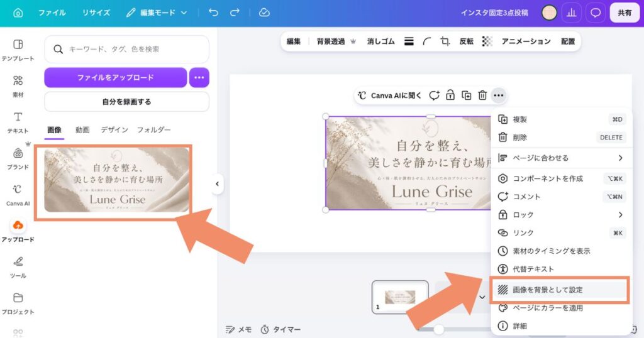Switch to the デザイン tab
The image size is (644, 338).
tap(114, 130)
